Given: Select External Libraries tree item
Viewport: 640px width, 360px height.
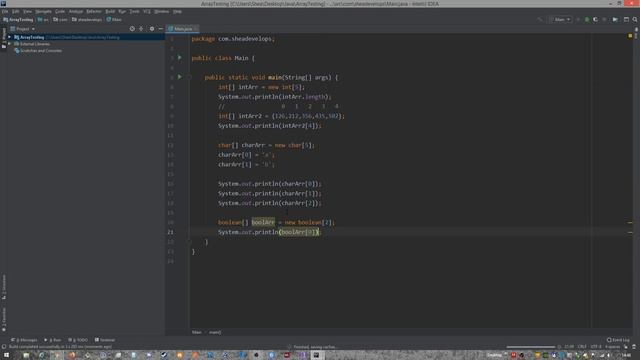Looking at the screenshot, I should 32,44.
